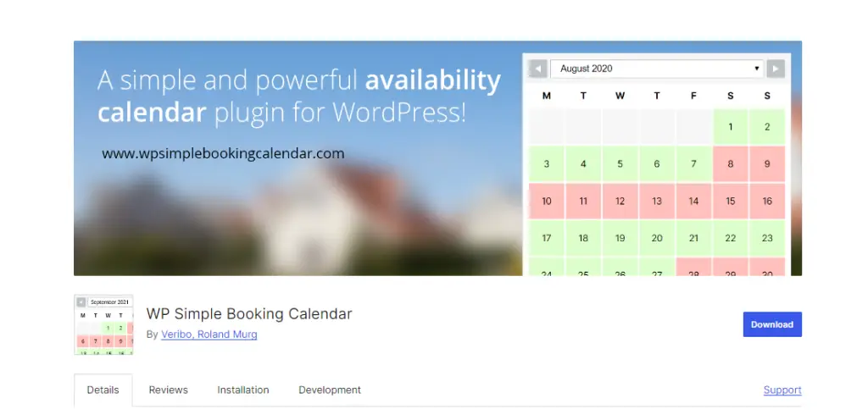This screenshot has height=420, width=868.
Task: Click the booked red day 13 cell
Action: (x=657, y=202)
